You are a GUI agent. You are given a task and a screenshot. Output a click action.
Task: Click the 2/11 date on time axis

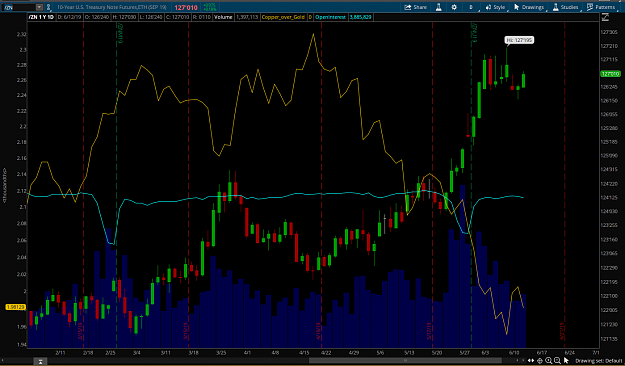60,353
